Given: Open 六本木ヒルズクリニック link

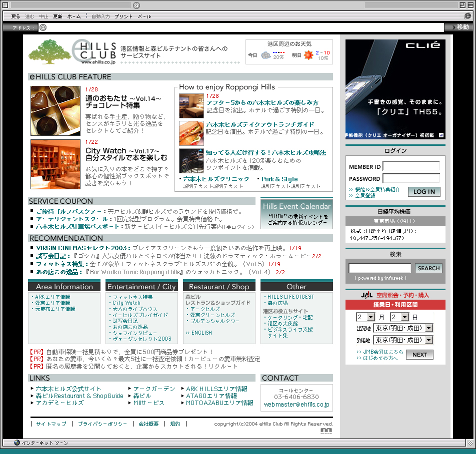Looking at the screenshot, I should coord(216,179).
